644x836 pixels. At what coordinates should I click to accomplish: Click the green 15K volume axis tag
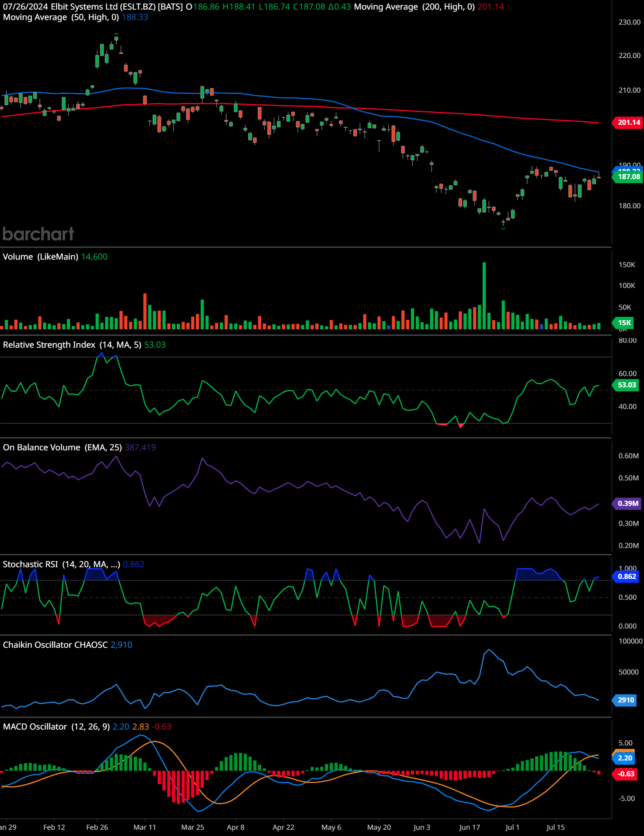[x=623, y=323]
